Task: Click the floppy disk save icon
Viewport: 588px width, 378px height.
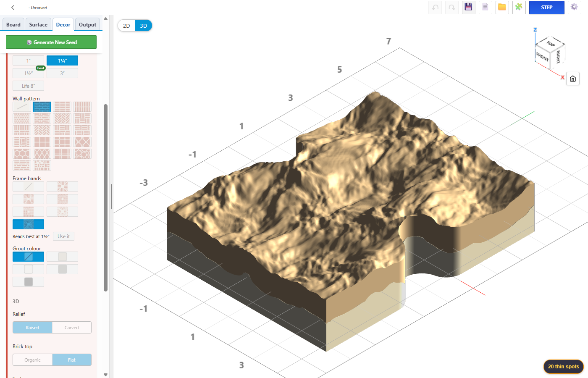Action: tap(469, 8)
